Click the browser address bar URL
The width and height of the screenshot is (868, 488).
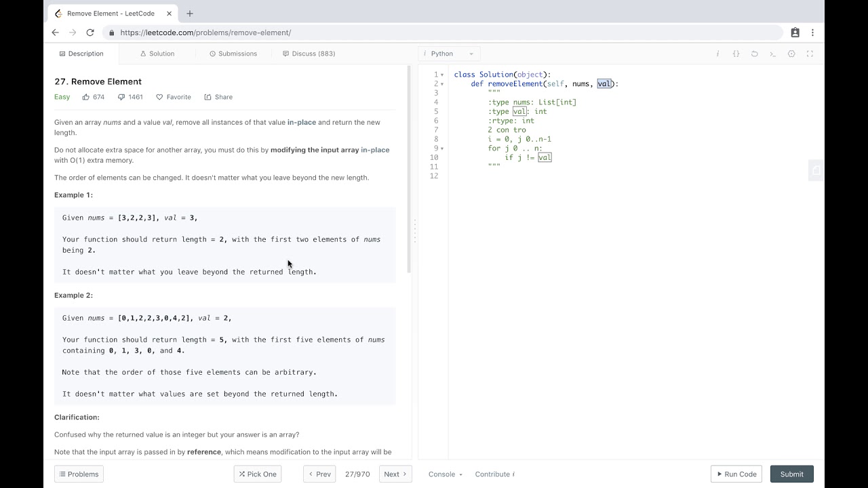tap(205, 33)
